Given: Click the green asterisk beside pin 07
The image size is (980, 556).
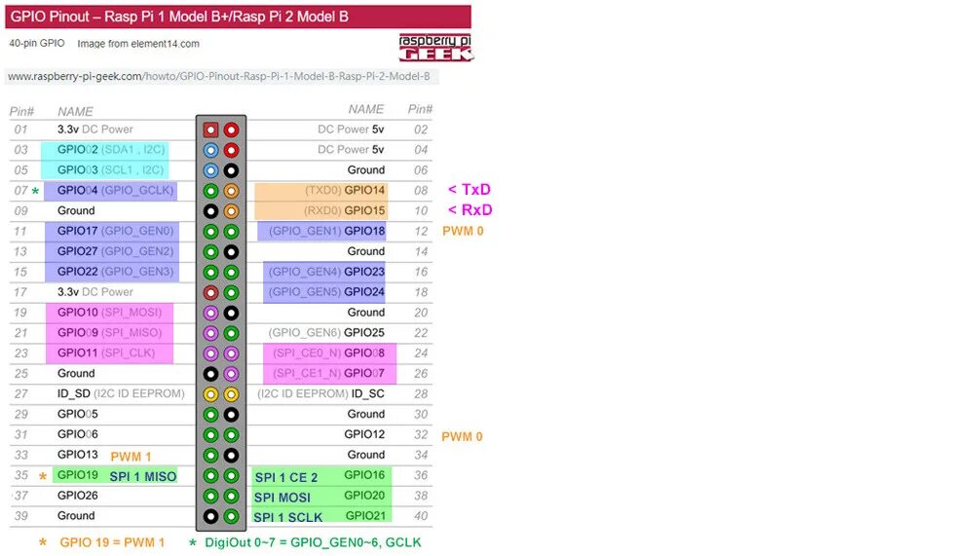Looking at the screenshot, I should point(36,191).
